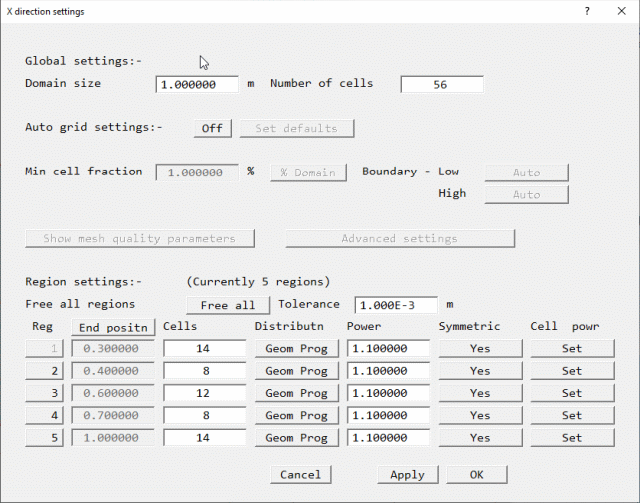
Task: Toggle Auto grid settings Off button
Action: click(212, 128)
